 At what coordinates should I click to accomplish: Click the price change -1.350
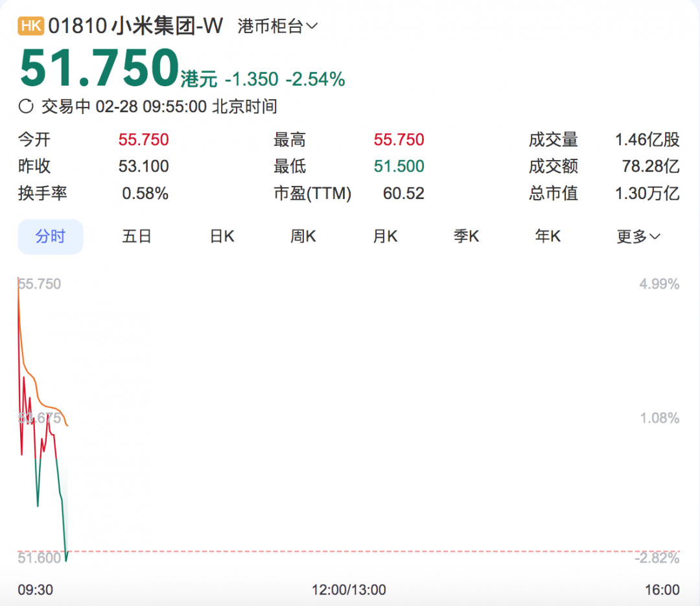pos(251,80)
